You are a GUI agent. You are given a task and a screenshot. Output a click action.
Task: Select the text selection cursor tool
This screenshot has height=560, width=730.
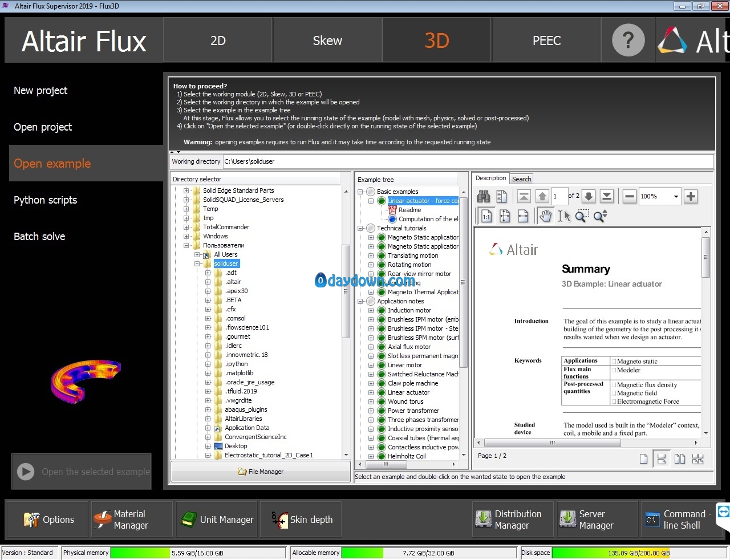click(563, 216)
